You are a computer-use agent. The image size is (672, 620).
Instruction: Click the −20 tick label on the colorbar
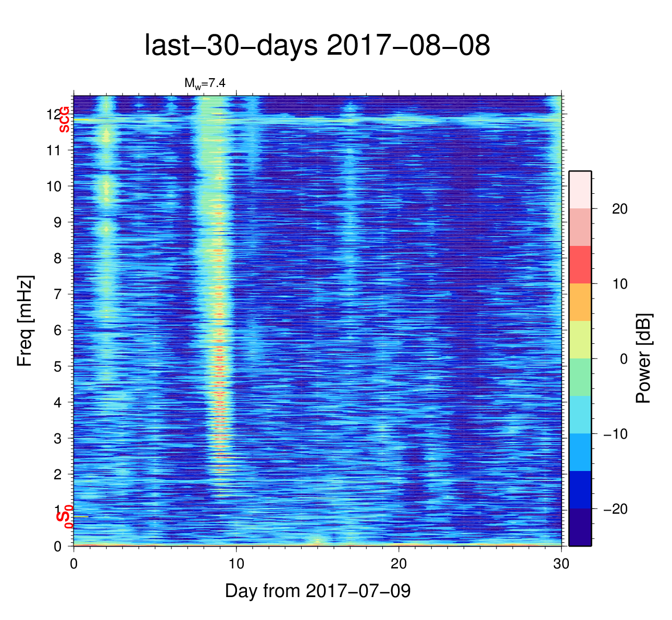(615, 509)
